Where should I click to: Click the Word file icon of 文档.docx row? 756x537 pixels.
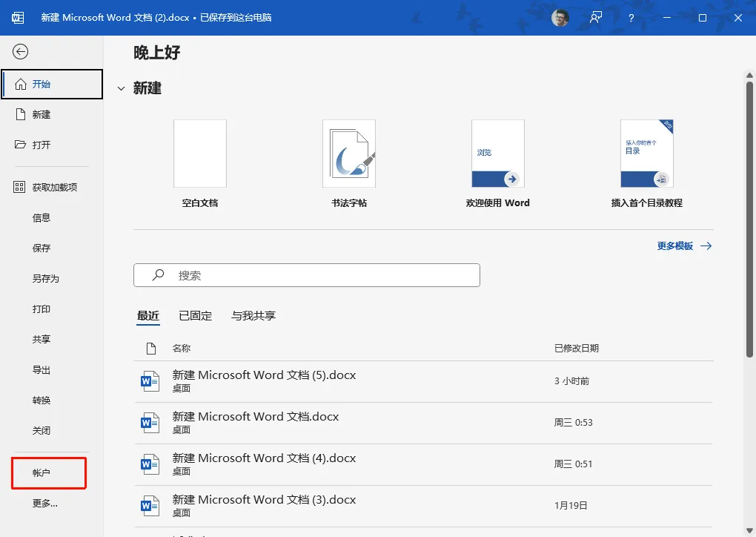coord(150,423)
